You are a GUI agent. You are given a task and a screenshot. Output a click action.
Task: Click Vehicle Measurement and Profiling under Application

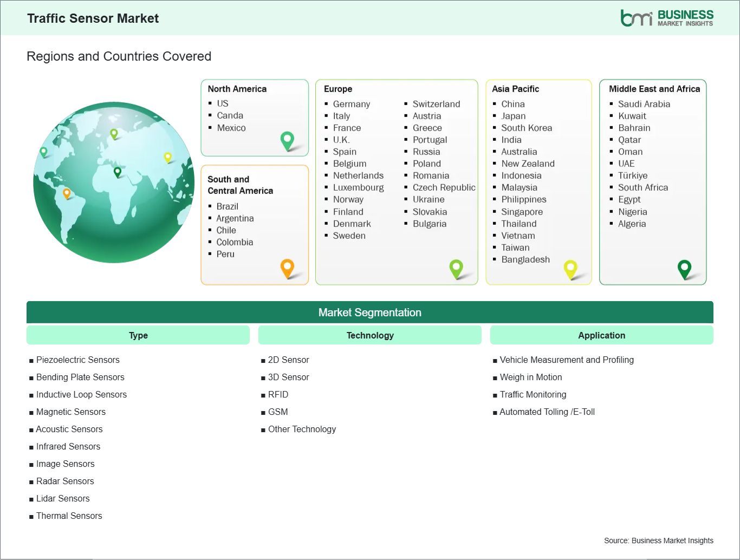(567, 360)
